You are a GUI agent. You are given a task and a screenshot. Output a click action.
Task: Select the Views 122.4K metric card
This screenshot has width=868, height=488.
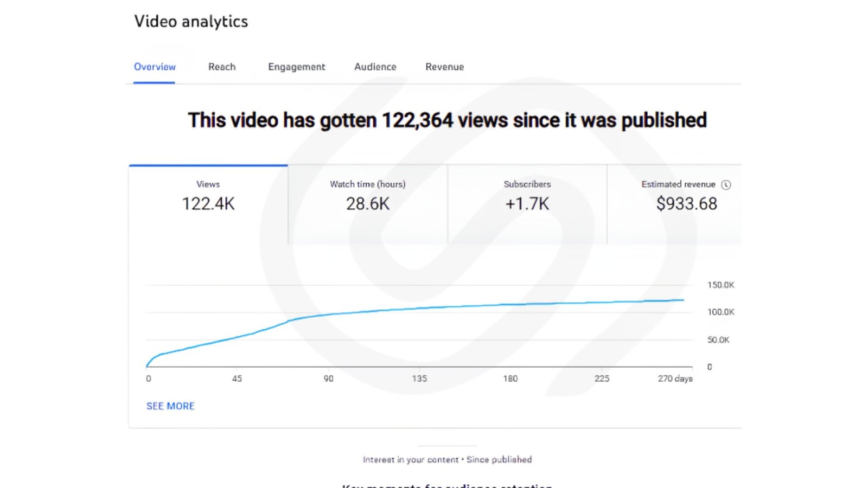tap(208, 204)
